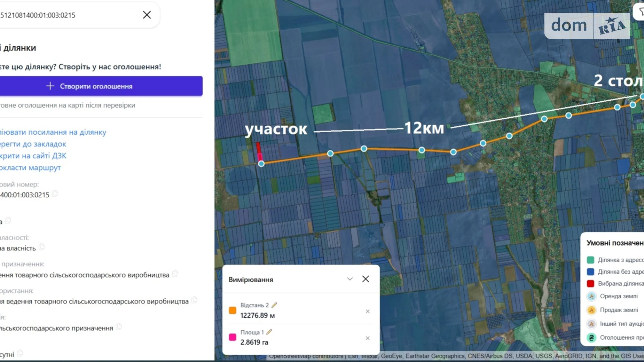
Task: Click red Вибрана ділянка legend swatch
Action: [590, 284]
